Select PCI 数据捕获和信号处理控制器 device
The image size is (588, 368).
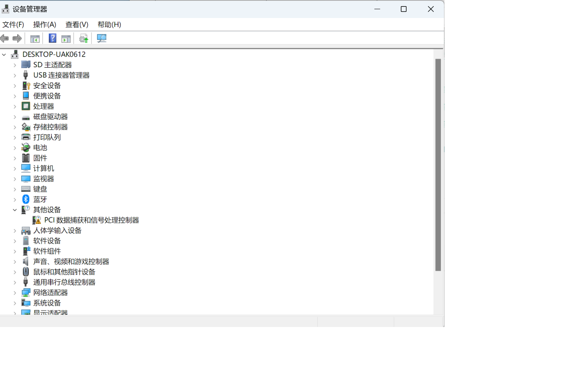(x=91, y=220)
